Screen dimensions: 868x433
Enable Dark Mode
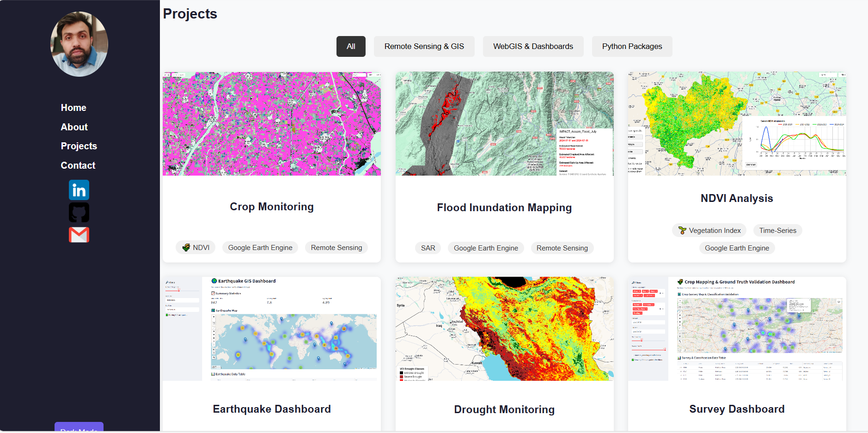[79, 429]
